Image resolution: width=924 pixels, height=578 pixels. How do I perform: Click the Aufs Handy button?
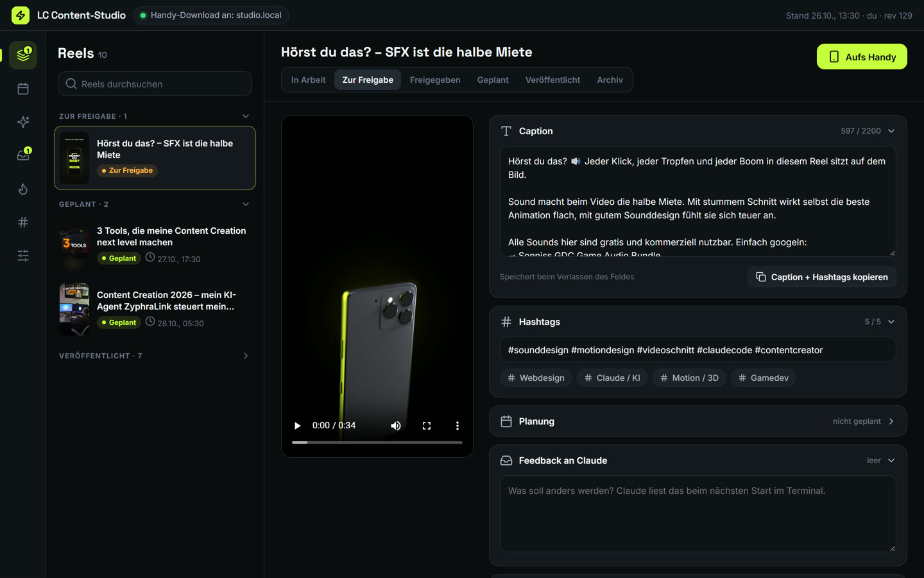coord(862,57)
